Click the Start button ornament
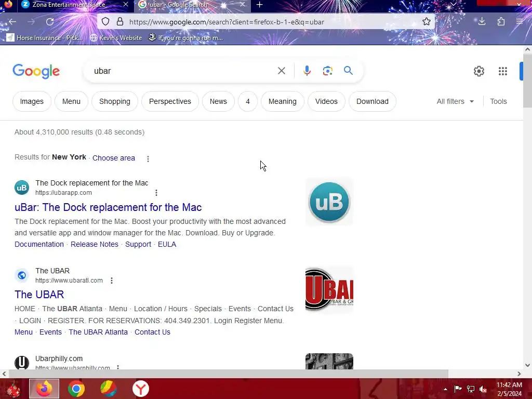Screen dimensions: 532x399 13,389
